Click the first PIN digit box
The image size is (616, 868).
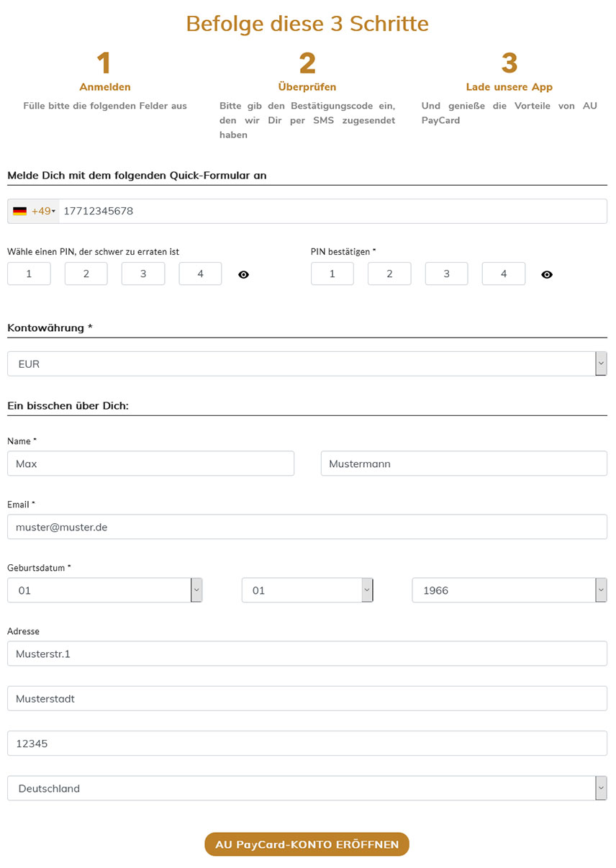coord(29,273)
